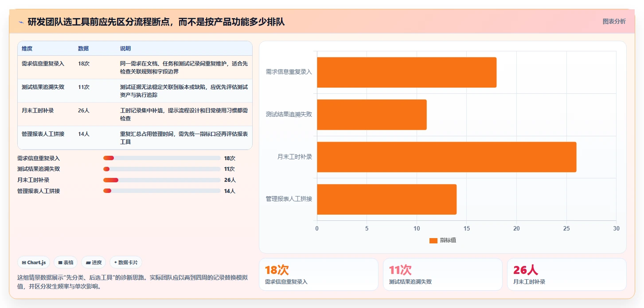This screenshot has width=644, height=308.
Task: Click the chart y-axis label 测试结果追溯失败
Action: pos(289,114)
